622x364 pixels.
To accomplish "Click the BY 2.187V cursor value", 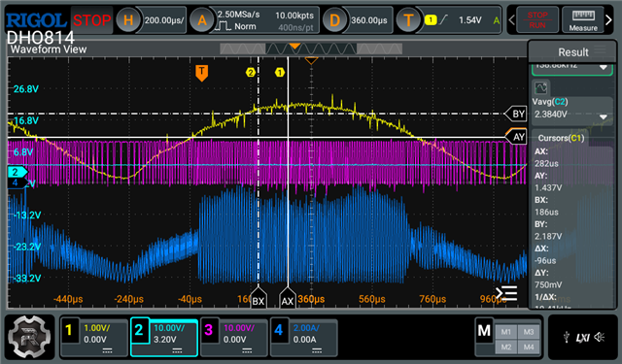I will [548, 236].
